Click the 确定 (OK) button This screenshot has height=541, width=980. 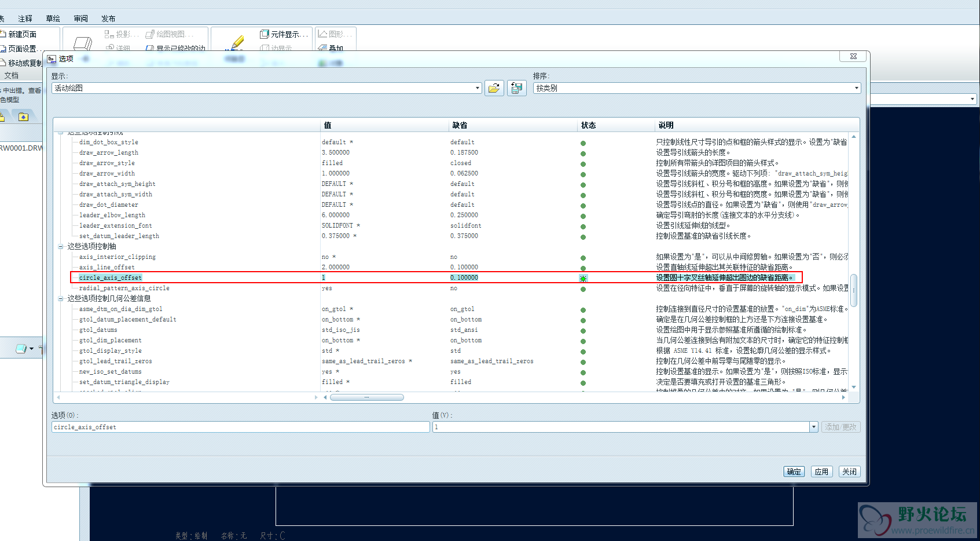click(x=794, y=471)
